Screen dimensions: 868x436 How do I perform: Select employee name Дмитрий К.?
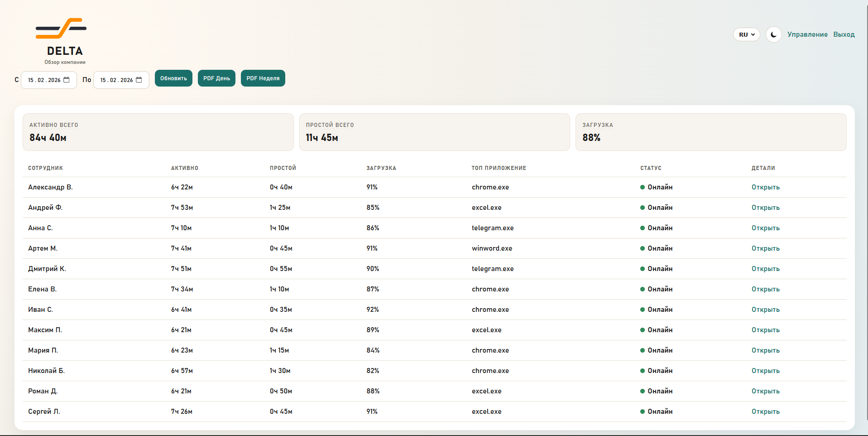tap(47, 269)
